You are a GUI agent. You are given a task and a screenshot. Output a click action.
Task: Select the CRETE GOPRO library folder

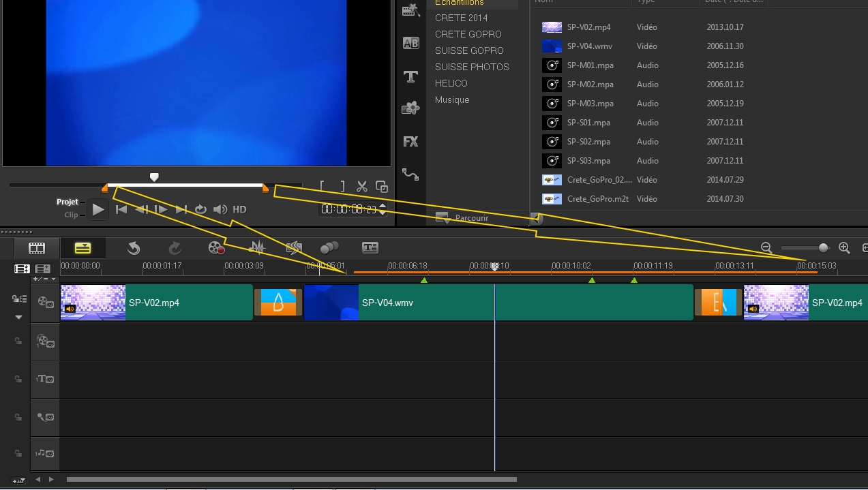[x=468, y=34]
